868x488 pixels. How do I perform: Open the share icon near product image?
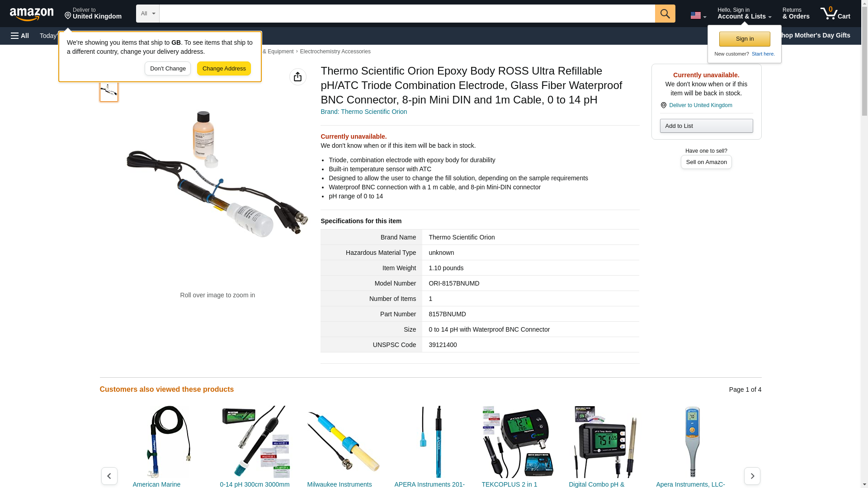[x=297, y=77]
